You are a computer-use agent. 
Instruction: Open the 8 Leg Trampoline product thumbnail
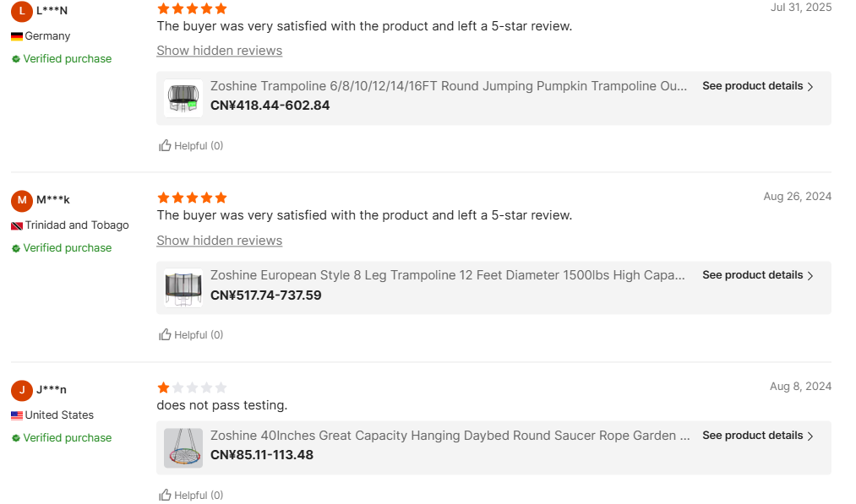pyautogui.click(x=183, y=288)
